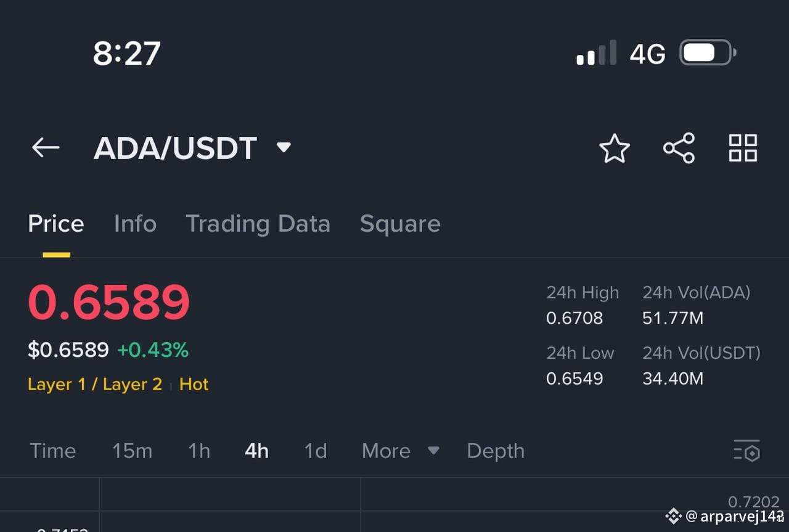Tap the back arrow icon

pos(46,148)
